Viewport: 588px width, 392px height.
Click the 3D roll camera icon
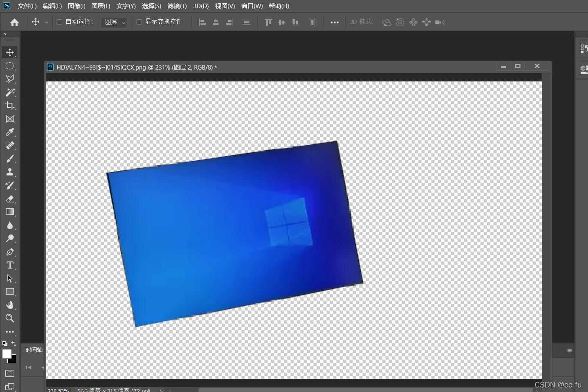pyautogui.click(x=400, y=22)
